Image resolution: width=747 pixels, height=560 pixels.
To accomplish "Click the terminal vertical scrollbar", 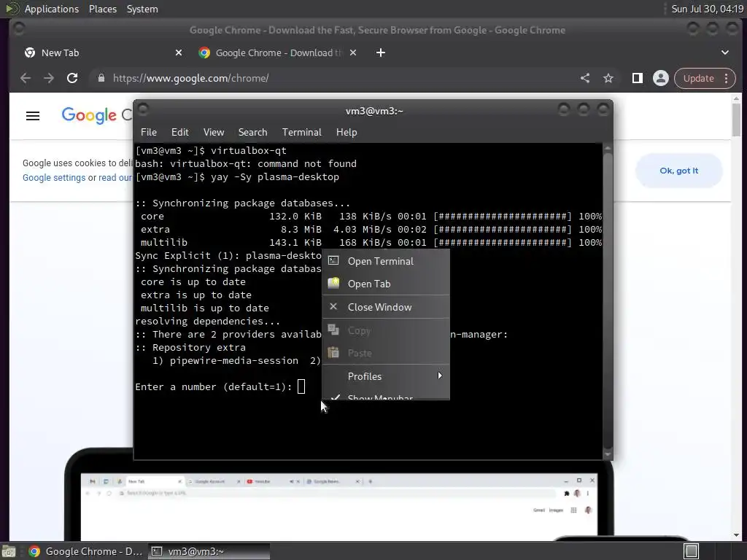I will click(608, 301).
